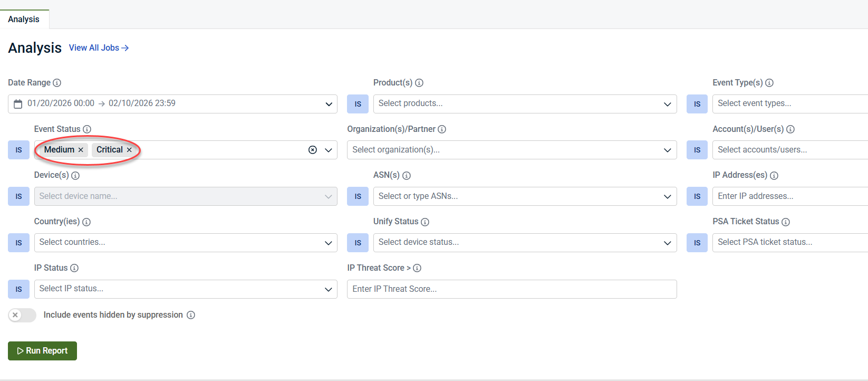Toggle the IS operator for Product(s)
The height and width of the screenshot is (381, 868).
(358, 104)
